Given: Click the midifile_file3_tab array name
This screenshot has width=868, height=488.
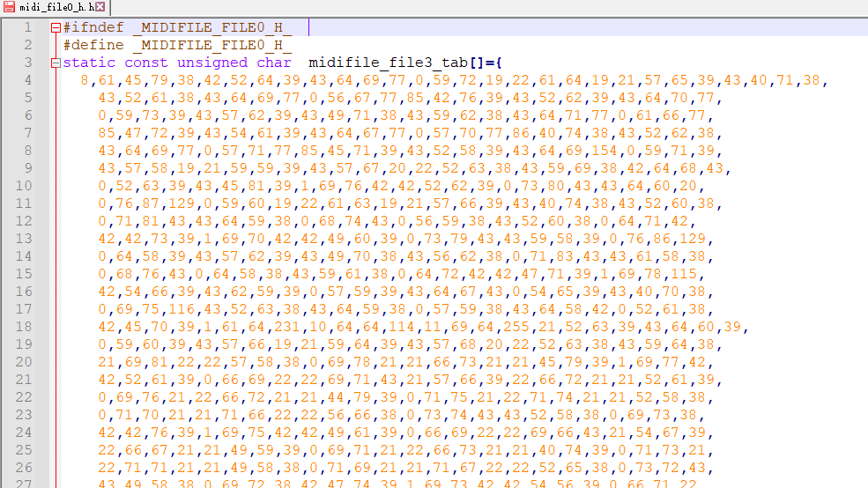Looking at the screenshot, I should pos(384,63).
